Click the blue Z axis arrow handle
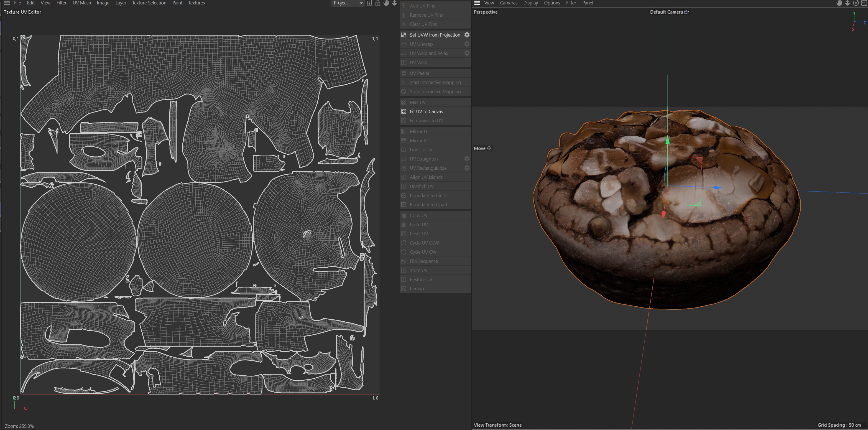The width and height of the screenshot is (868, 430). 718,187
